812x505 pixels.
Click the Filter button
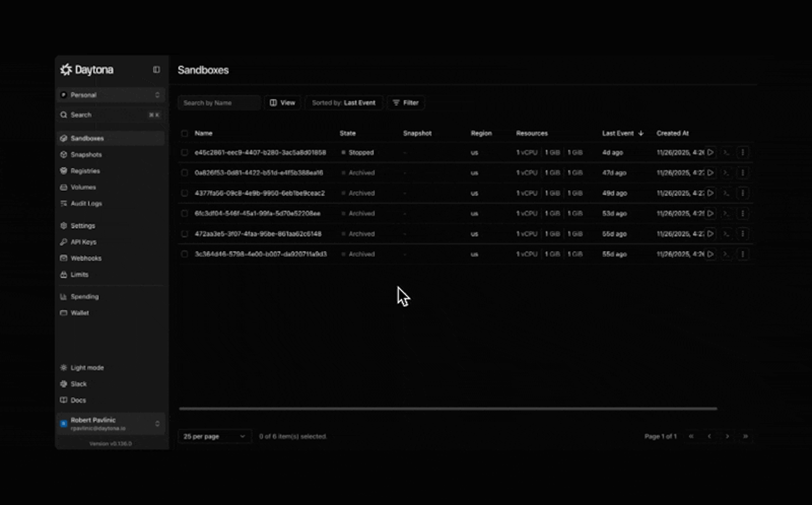pyautogui.click(x=406, y=103)
